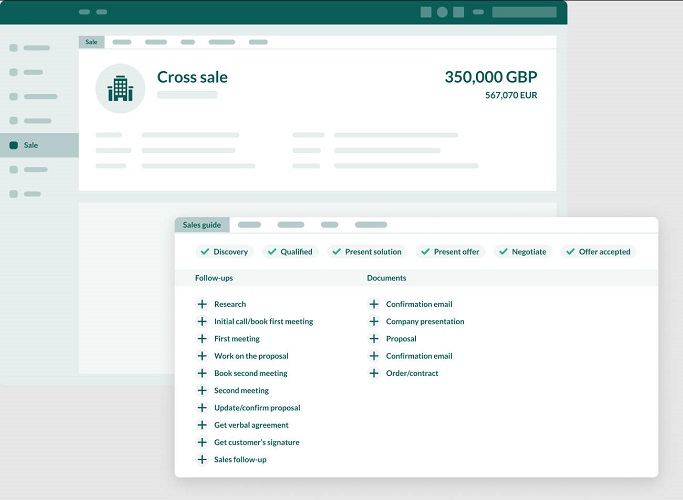Click the 350,000 GBP amount
Viewport: 683px width, 500px height.
tap(491, 77)
